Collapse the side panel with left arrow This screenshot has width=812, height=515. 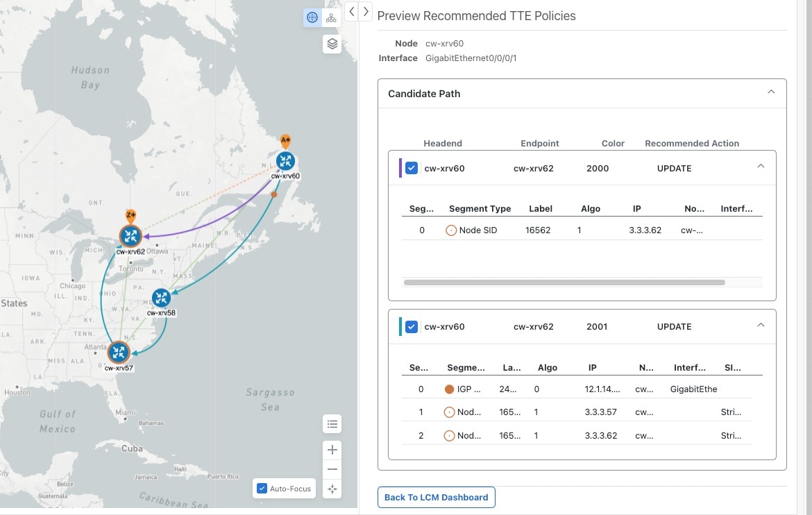pyautogui.click(x=352, y=11)
